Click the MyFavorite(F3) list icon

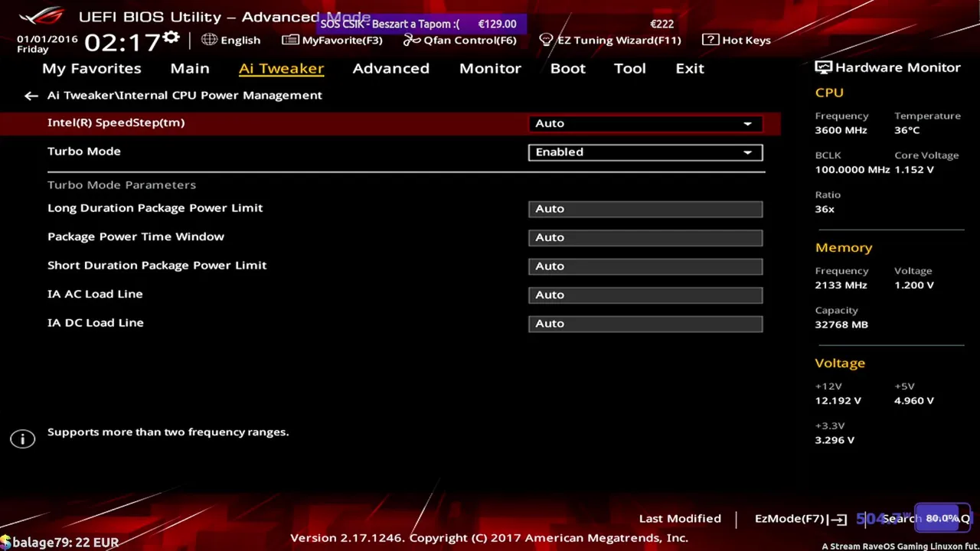290,40
